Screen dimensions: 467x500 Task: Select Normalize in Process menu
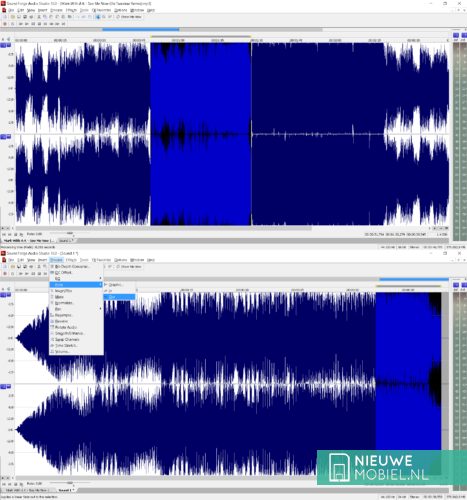[x=76, y=303]
